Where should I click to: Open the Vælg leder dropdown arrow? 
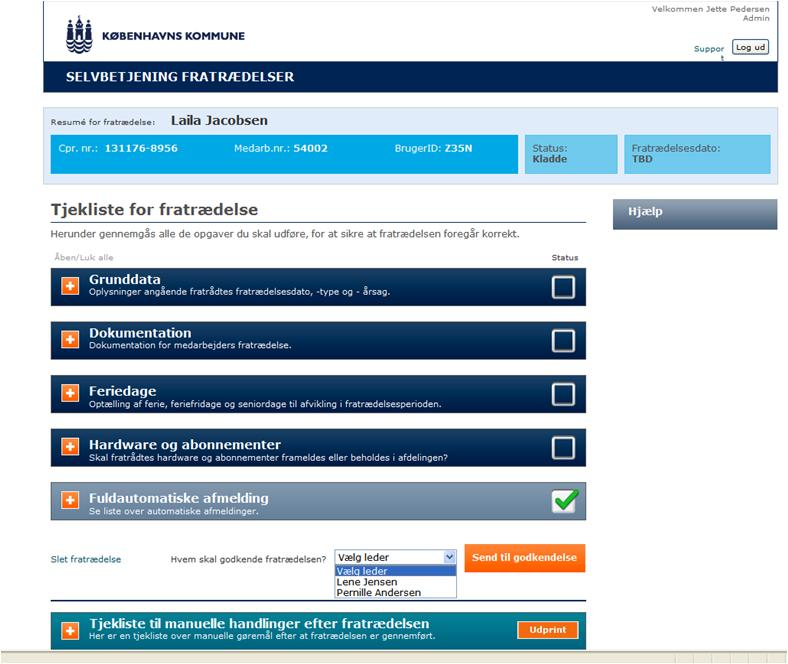click(449, 557)
